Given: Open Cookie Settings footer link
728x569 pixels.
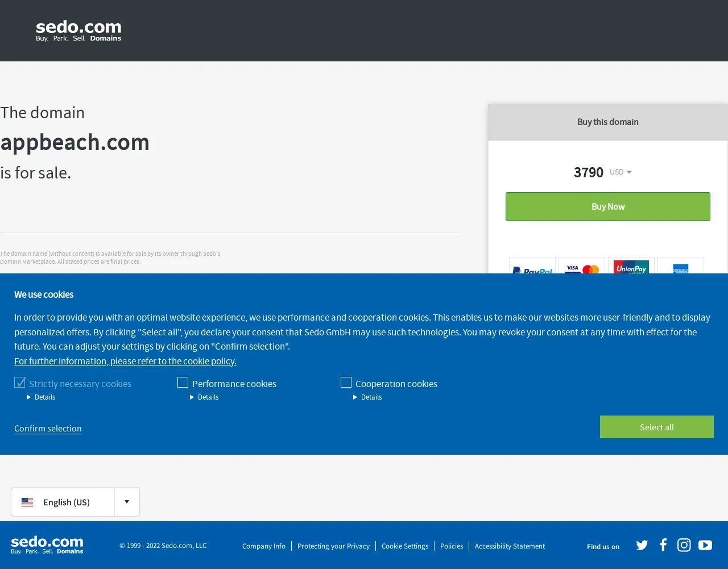Looking at the screenshot, I should (x=405, y=546).
